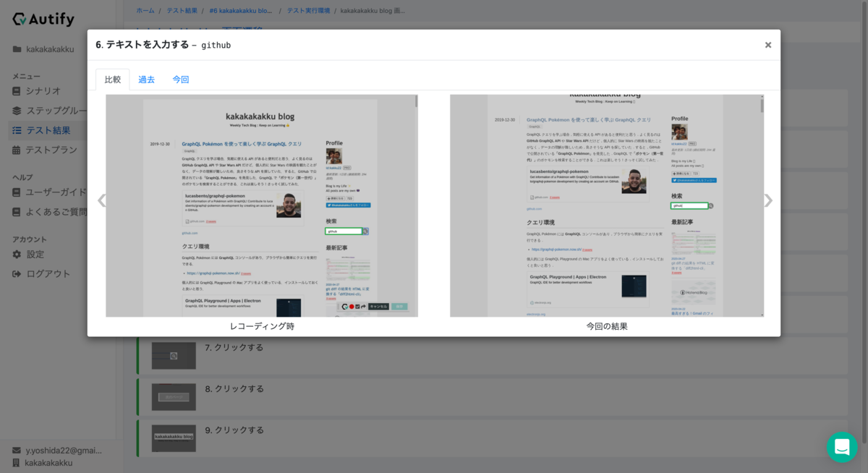Open よくあるご質問 help link
Image resolution: width=868 pixels, height=473 pixels.
coord(56,212)
